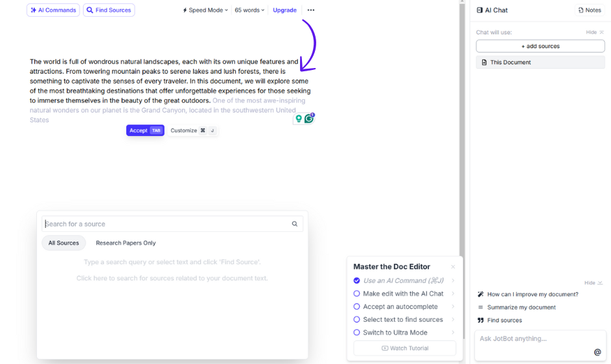Viewport: 611px width, 364px height.
Task: Click the green lightbulb extension icon
Action: point(299,119)
